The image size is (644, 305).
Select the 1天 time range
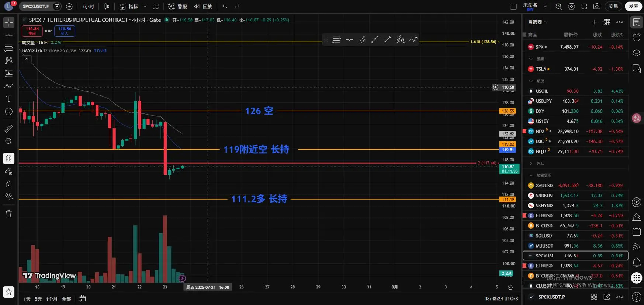click(27, 299)
